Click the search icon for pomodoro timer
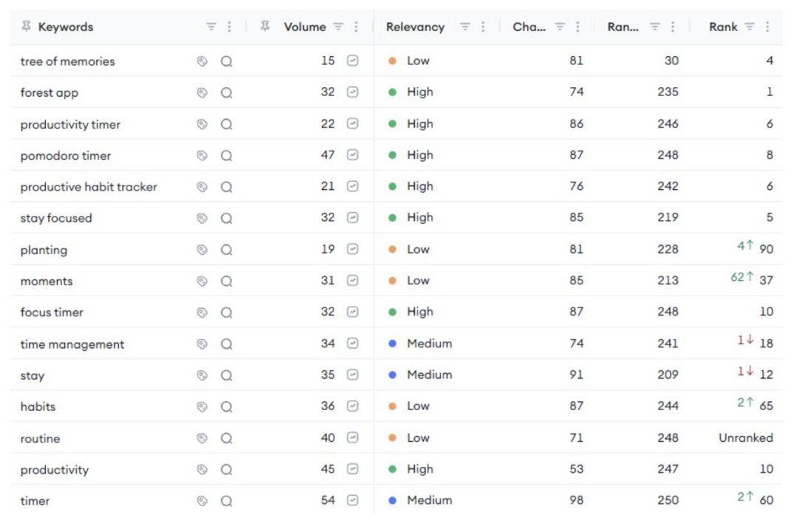 (227, 155)
